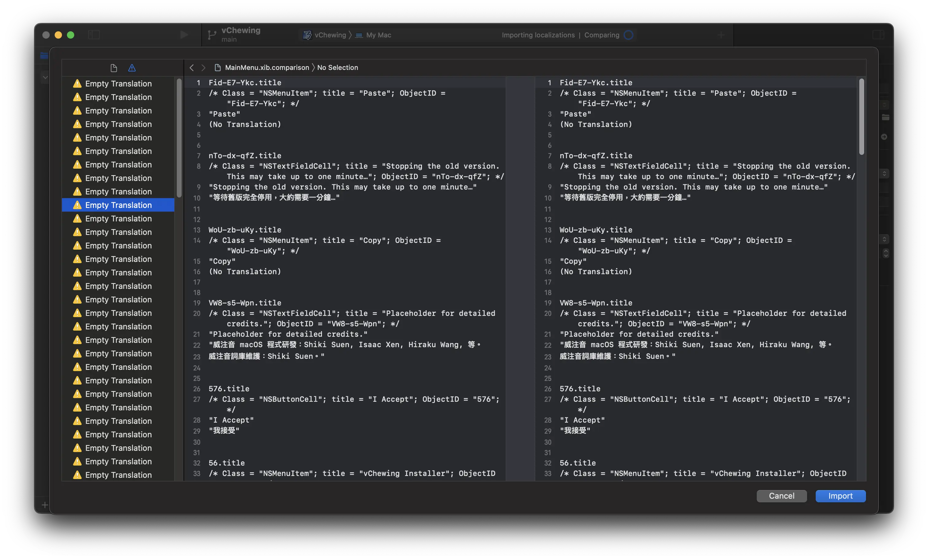Screen dimensions: 928x560
Task: Click the Import button to confirm localization
Action: 841,496
